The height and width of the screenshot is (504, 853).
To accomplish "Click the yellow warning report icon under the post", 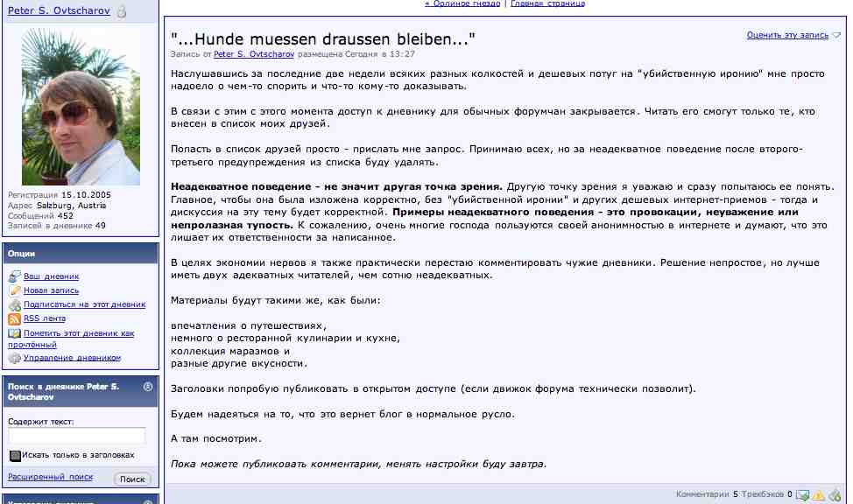I will coord(819,496).
